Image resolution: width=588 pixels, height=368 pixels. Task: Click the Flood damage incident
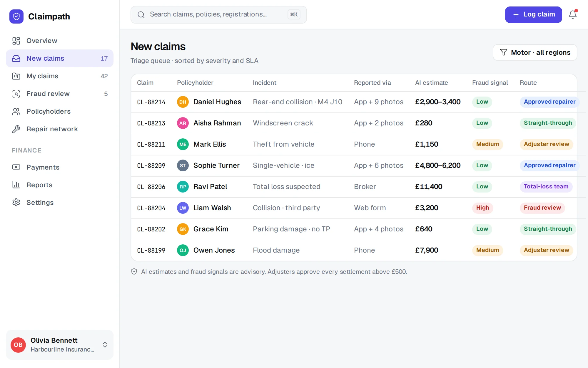tap(276, 250)
